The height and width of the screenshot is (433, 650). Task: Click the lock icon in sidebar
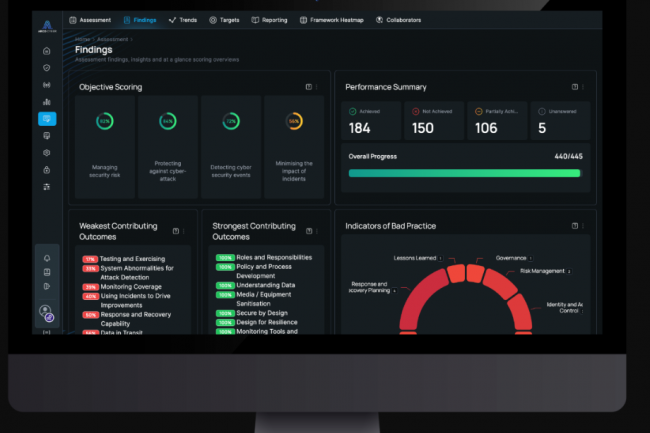click(47, 170)
